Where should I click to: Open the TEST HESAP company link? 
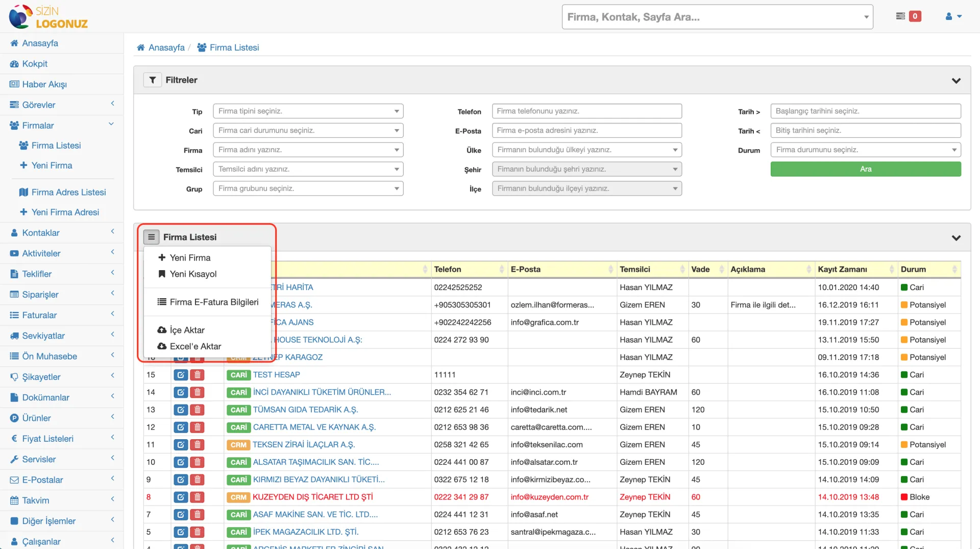tap(276, 375)
